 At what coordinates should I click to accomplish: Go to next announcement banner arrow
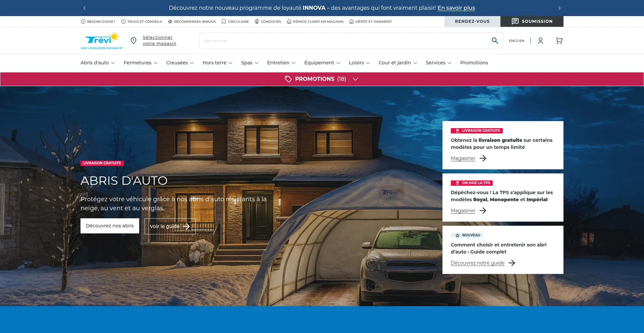(x=559, y=8)
